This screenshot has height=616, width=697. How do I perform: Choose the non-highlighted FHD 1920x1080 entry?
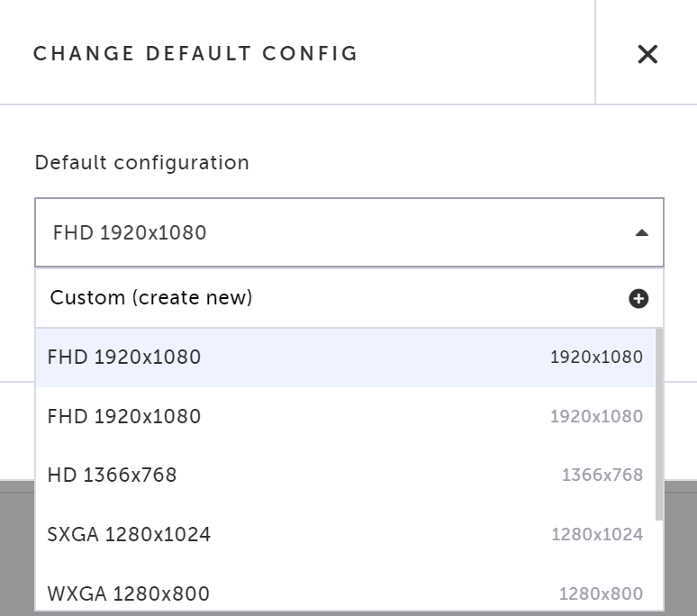click(x=345, y=416)
